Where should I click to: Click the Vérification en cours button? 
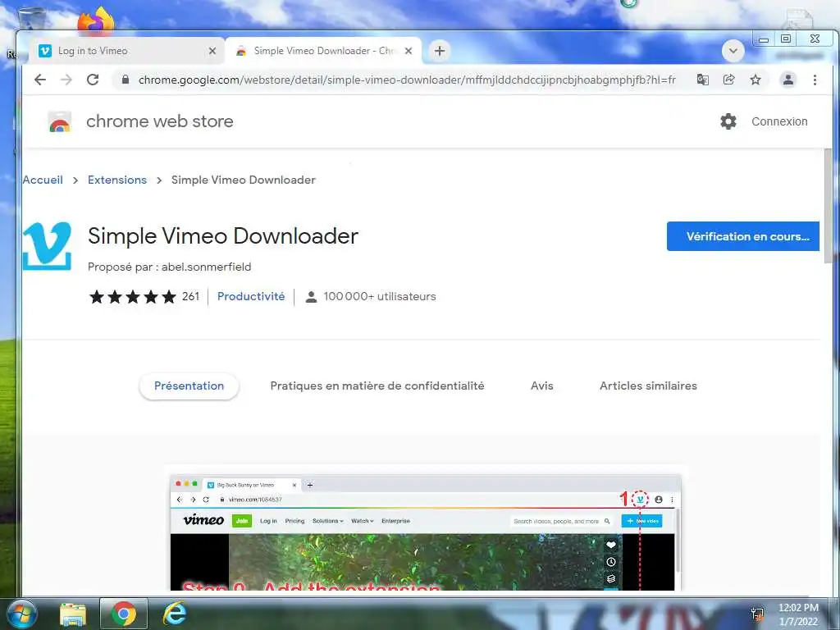coord(743,236)
